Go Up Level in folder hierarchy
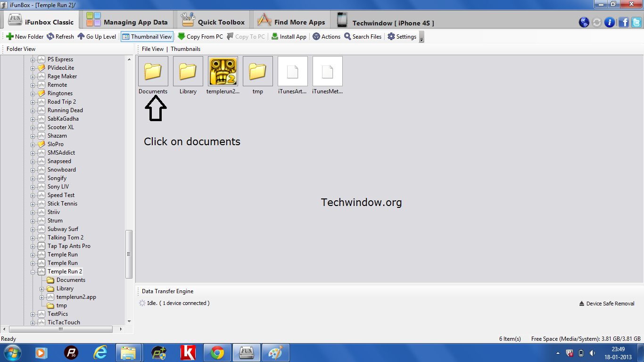644x362 pixels. pyautogui.click(x=97, y=36)
